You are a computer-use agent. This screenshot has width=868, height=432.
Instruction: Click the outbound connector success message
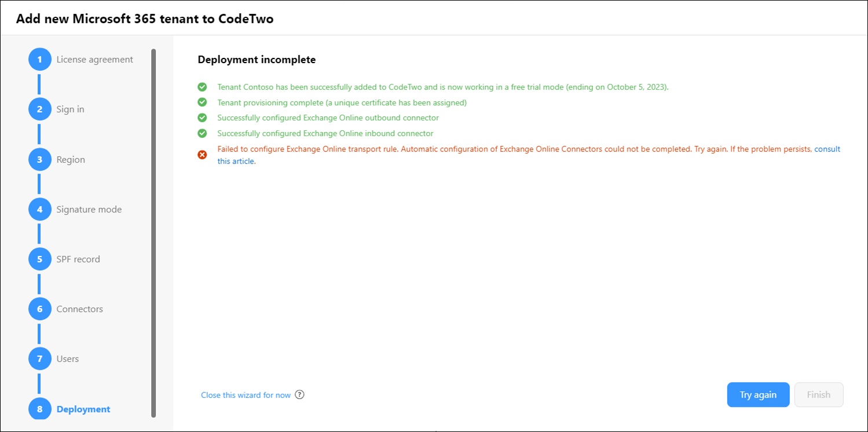328,118
